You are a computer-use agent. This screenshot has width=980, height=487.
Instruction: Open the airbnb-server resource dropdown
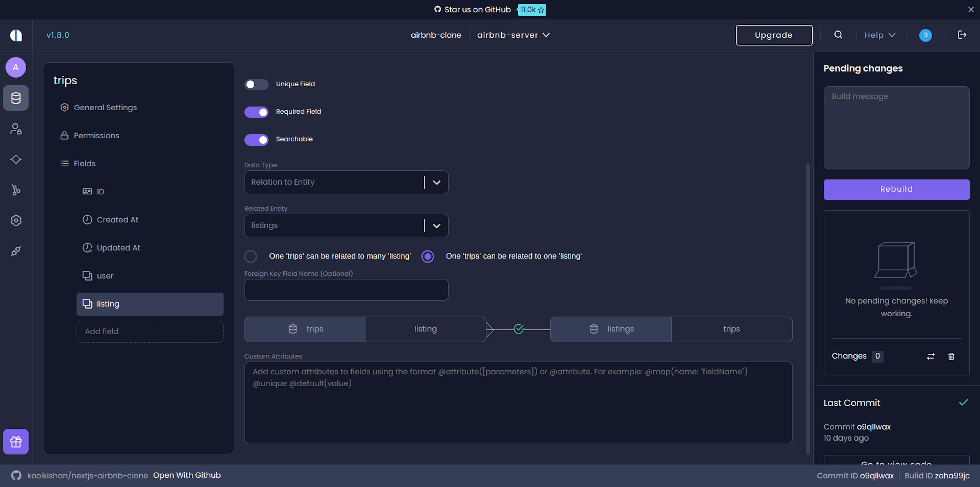(513, 35)
